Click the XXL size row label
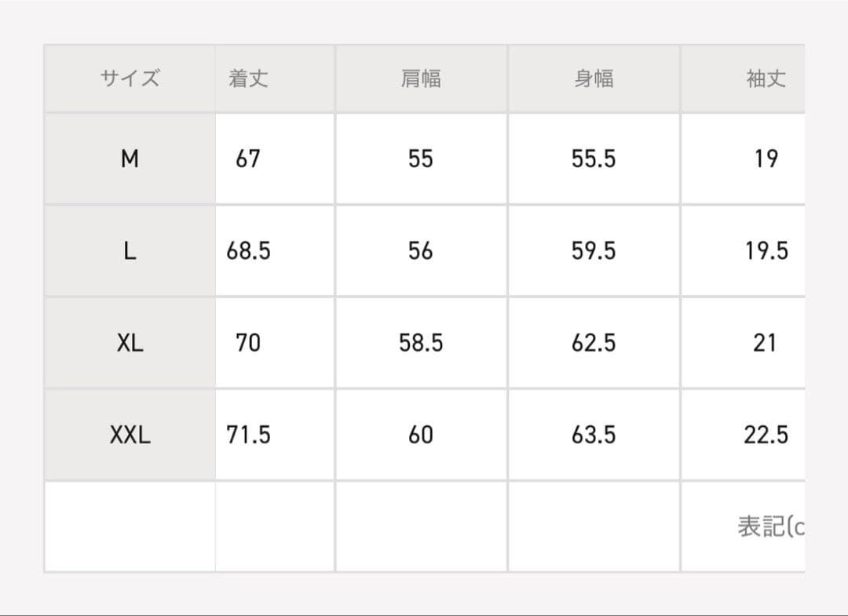The image size is (848, 616). click(x=130, y=435)
